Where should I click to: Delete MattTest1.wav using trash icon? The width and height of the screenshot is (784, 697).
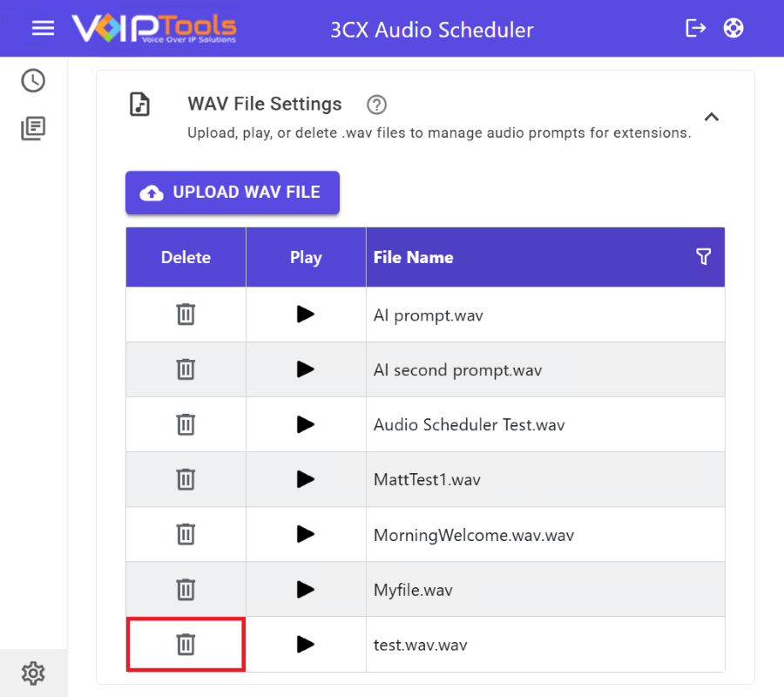pyautogui.click(x=186, y=479)
